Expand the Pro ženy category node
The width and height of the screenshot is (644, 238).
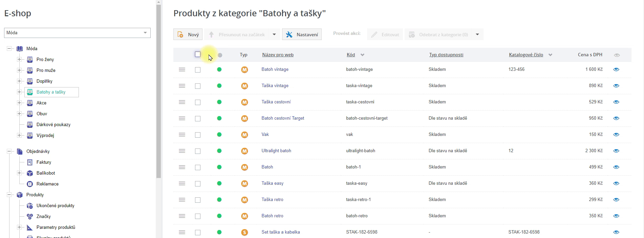pos(19,59)
